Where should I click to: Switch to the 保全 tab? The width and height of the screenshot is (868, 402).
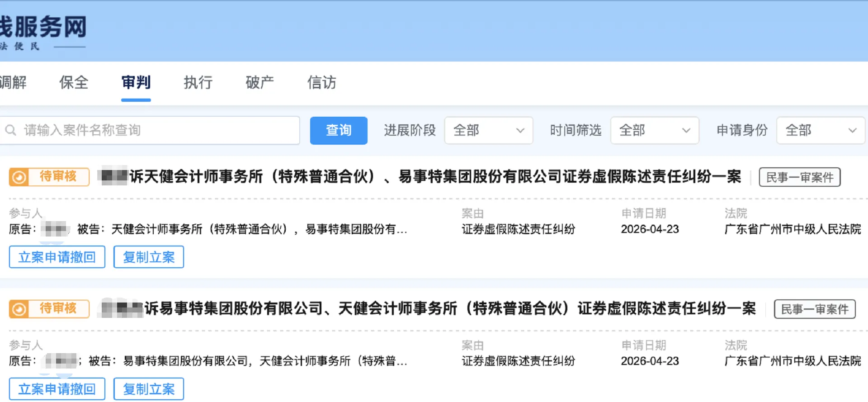coord(74,82)
